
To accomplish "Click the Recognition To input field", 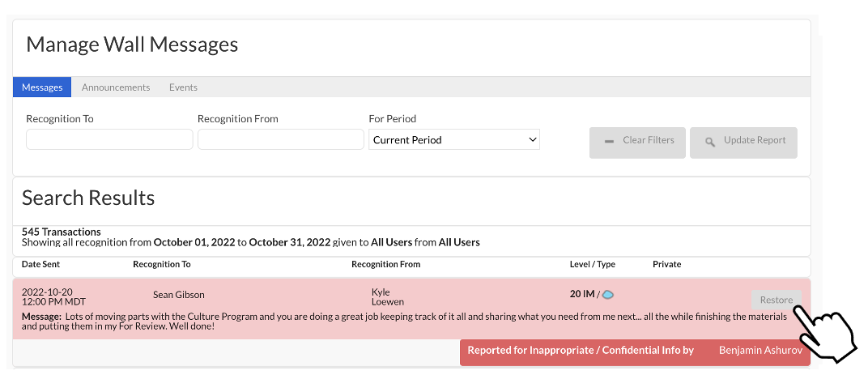I will click(109, 139).
